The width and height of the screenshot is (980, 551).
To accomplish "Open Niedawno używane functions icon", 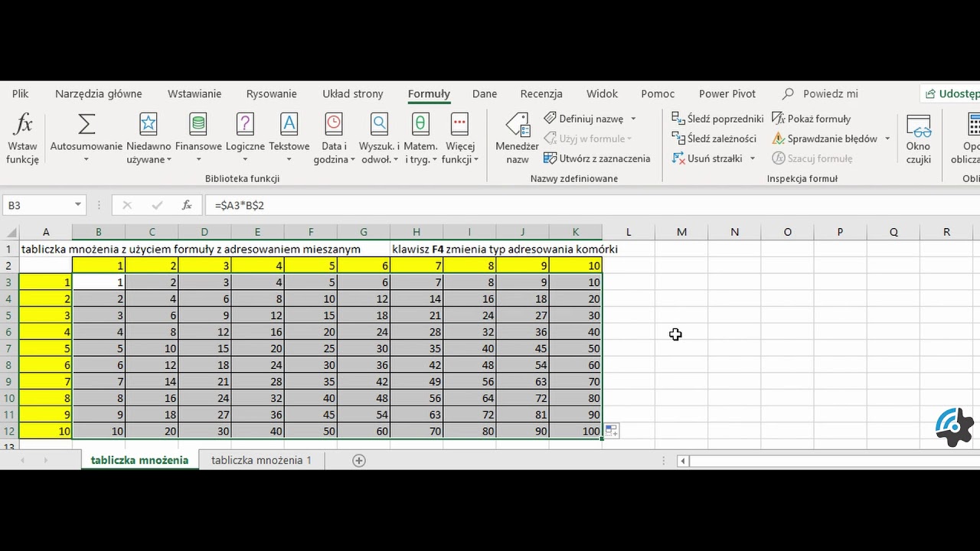I will coord(148,123).
